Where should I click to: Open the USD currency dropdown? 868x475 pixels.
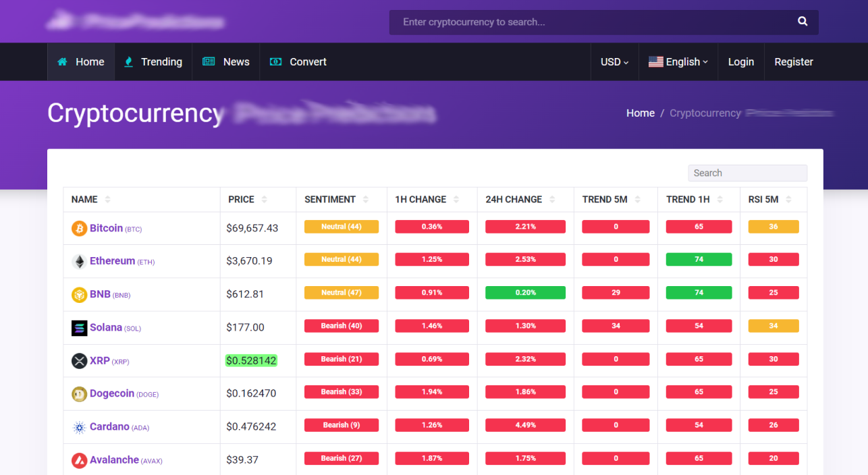click(614, 61)
